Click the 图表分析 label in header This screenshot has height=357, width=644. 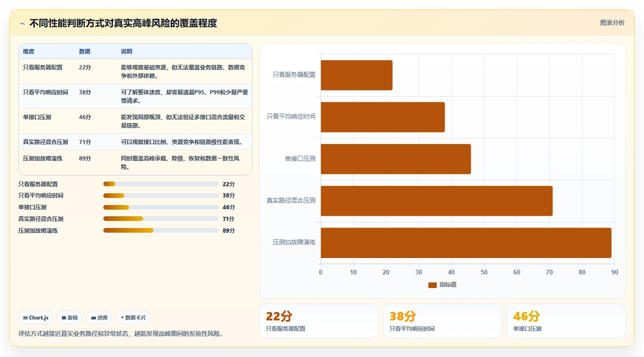tap(612, 23)
